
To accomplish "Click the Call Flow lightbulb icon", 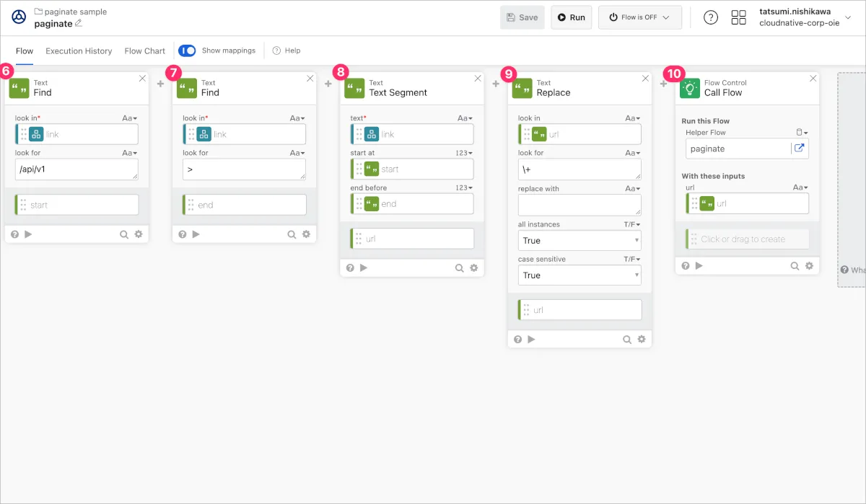I will tap(690, 89).
